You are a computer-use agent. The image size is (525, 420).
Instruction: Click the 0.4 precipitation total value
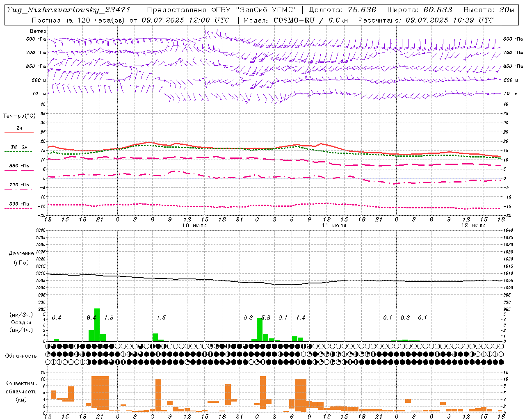(x=57, y=317)
